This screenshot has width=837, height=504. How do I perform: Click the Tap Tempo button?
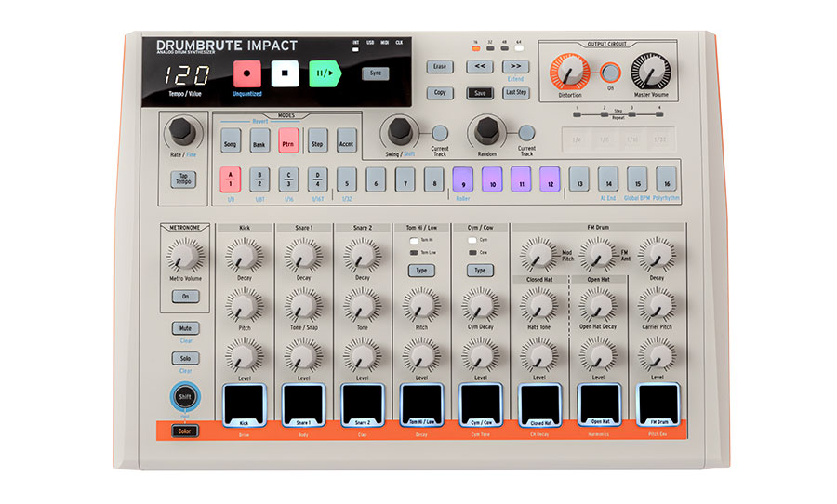[x=183, y=179]
